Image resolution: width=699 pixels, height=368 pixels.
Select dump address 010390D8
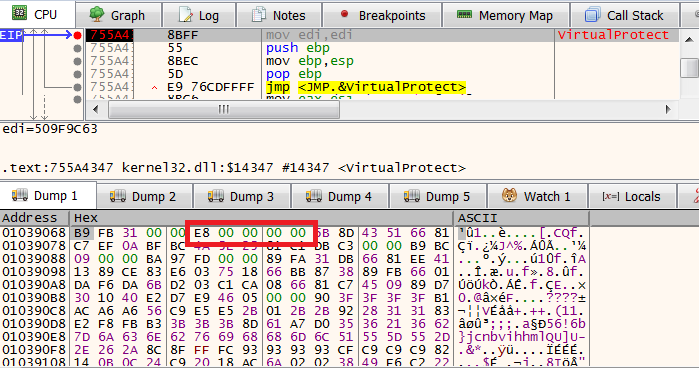click(34, 323)
